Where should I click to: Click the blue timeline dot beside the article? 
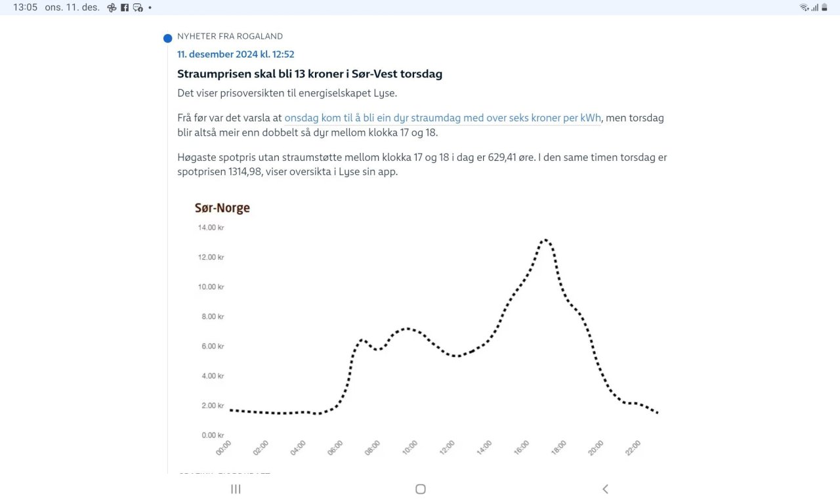click(167, 38)
